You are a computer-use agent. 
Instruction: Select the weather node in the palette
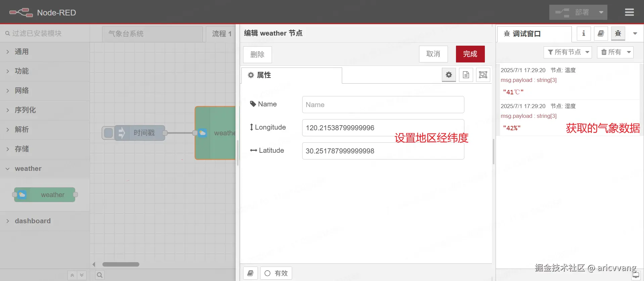45,195
